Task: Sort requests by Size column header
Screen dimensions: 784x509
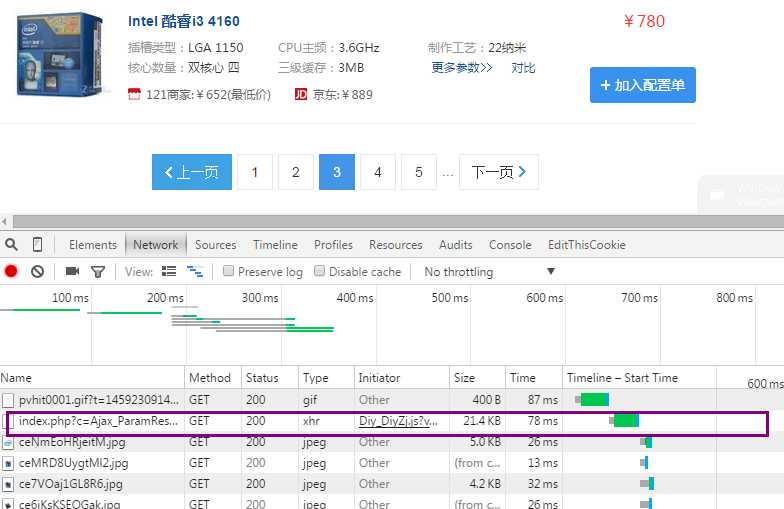Action: 478,378
